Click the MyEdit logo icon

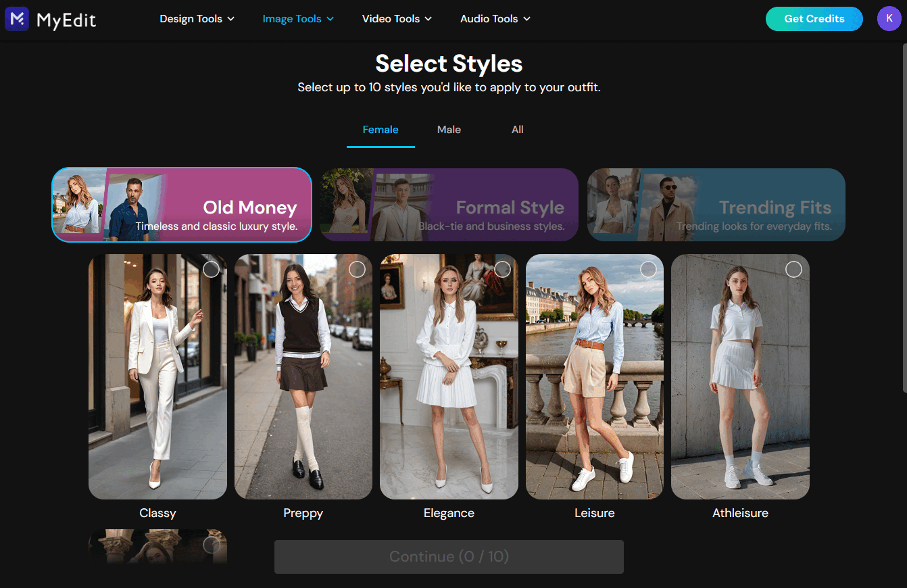17,19
